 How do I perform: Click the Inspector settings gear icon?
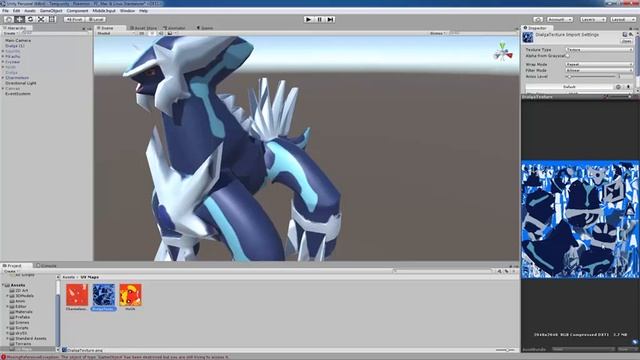631,35
